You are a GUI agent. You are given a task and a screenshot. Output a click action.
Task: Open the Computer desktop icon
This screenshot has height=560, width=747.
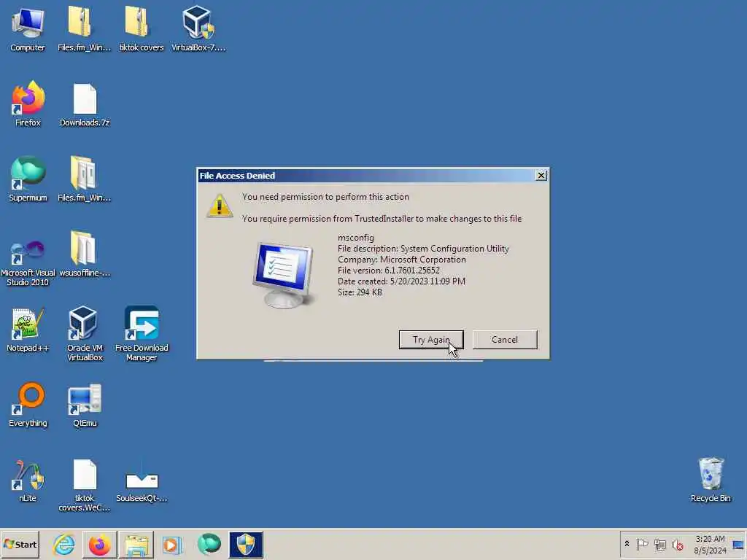click(28, 28)
